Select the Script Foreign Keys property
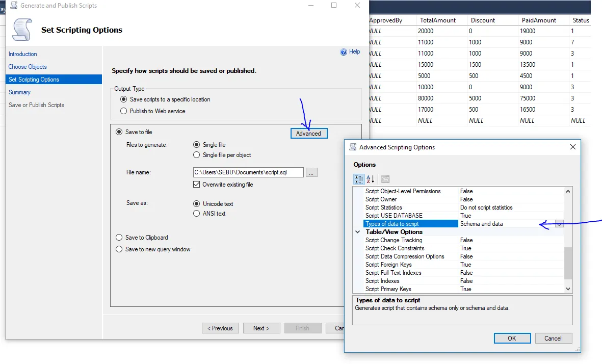The image size is (602, 364). 463,265
